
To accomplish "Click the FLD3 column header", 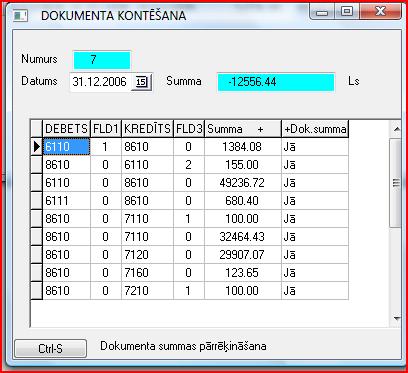I will [x=189, y=129].
